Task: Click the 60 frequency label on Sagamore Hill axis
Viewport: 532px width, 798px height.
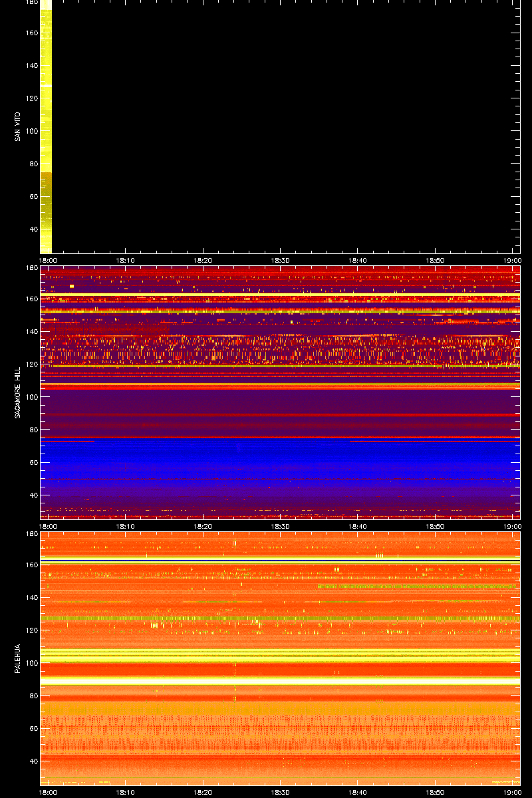Action: point(33,462)
